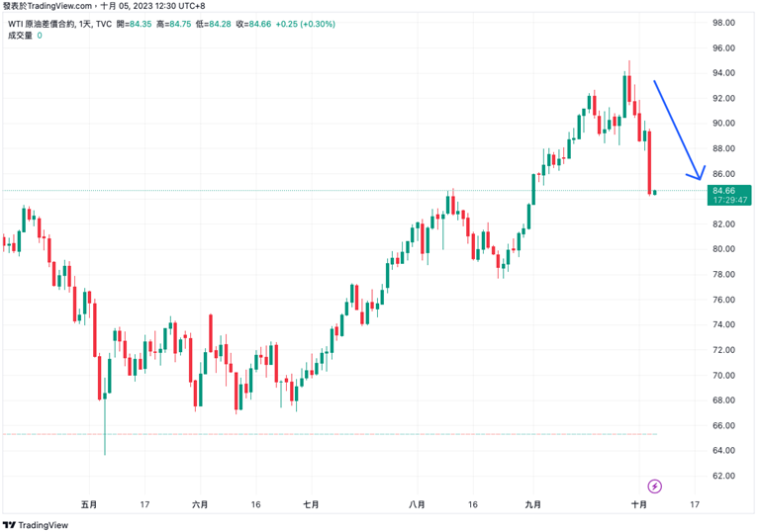Image resolution: width=760 pixels, height=532 pixels.
Task: Click the 九月 label on time axis
Action: [532, 504]
